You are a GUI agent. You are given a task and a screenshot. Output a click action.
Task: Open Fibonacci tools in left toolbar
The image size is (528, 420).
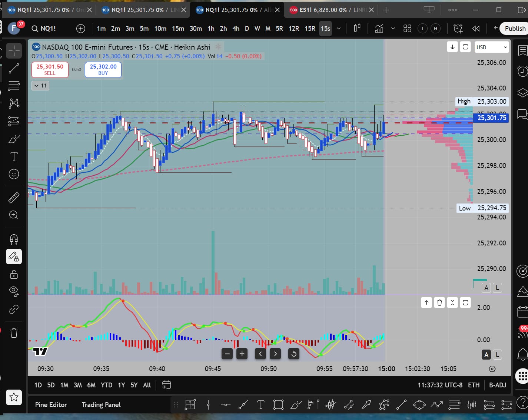coord(14,86)
